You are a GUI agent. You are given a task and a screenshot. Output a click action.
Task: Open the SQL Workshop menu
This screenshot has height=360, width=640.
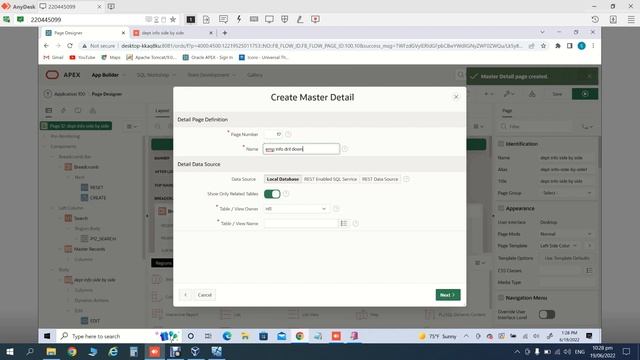(x=156, y=75)
